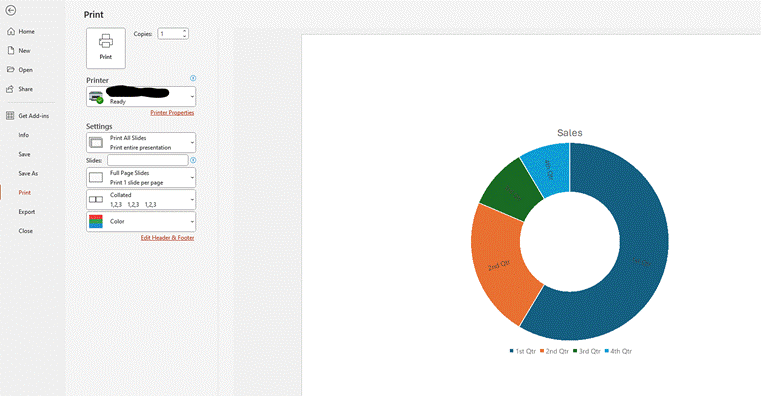Open the Collated options dropdown
Screen dimensions: 761x396
(141, 199)
